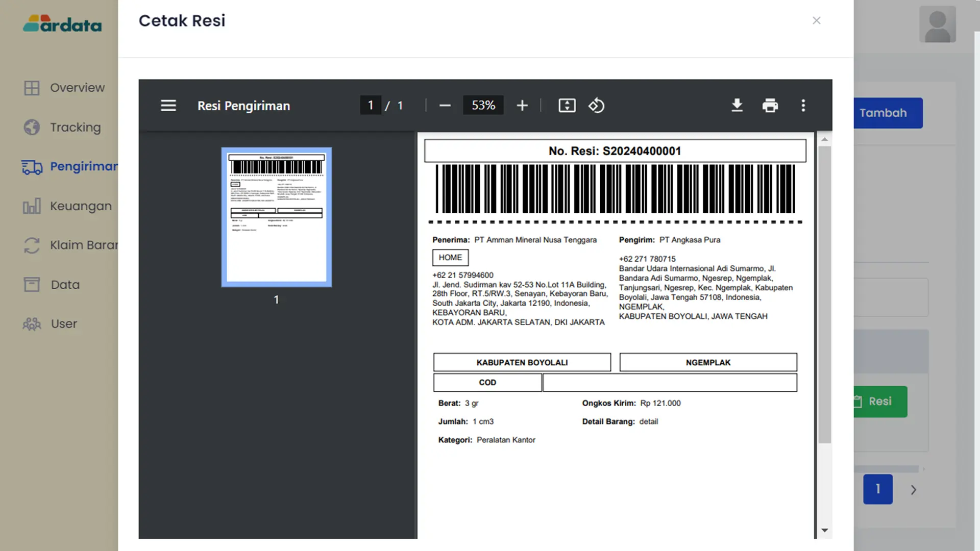
Task: Download the Resi Pengiriman PDF
Action: point(737,106)
